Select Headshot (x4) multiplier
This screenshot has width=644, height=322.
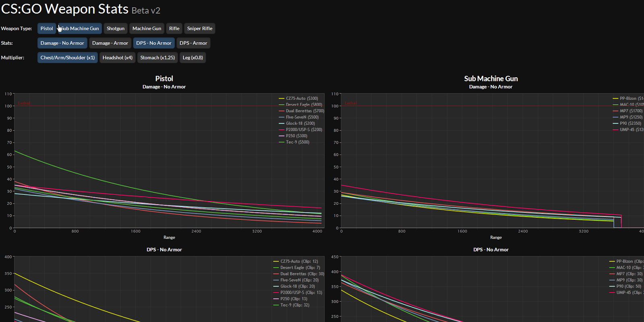118,58
